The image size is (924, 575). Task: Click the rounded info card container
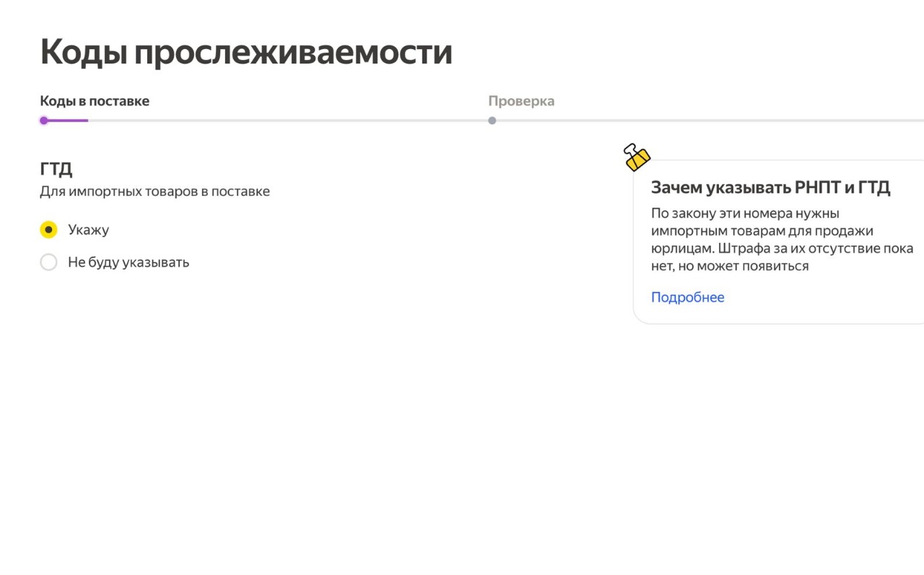780,238
